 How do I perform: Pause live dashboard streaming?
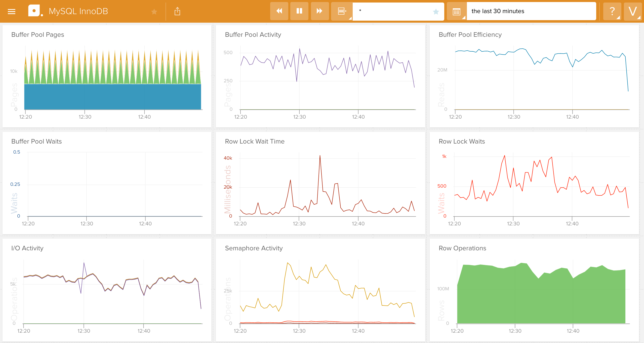click(x=299, y=11)
